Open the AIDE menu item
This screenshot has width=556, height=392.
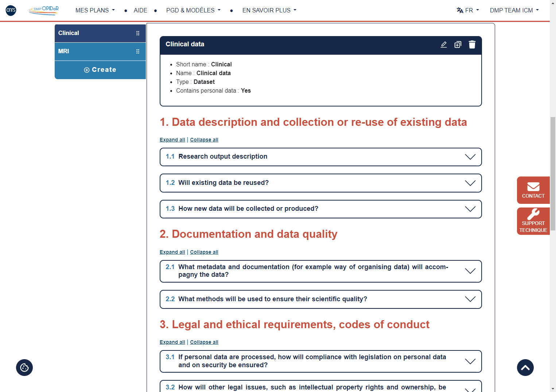click(x=140, y=10)
